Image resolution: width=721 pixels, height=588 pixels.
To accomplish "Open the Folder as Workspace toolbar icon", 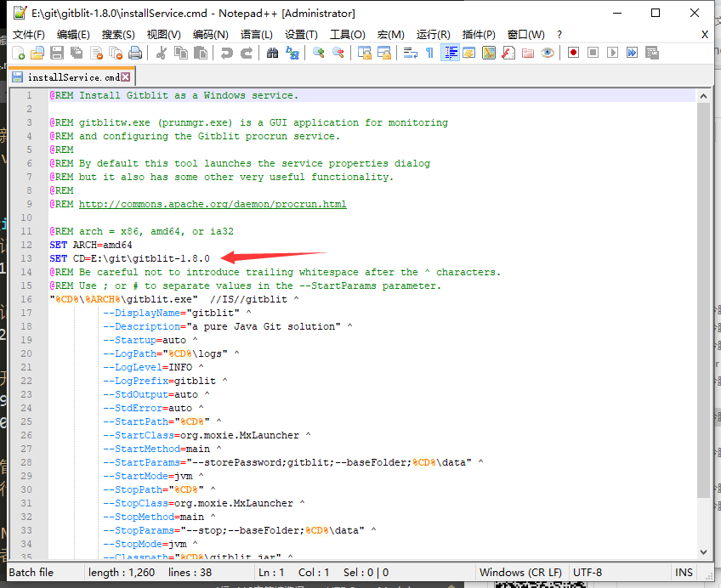I will pyautogui.click(x=528, y=53).
